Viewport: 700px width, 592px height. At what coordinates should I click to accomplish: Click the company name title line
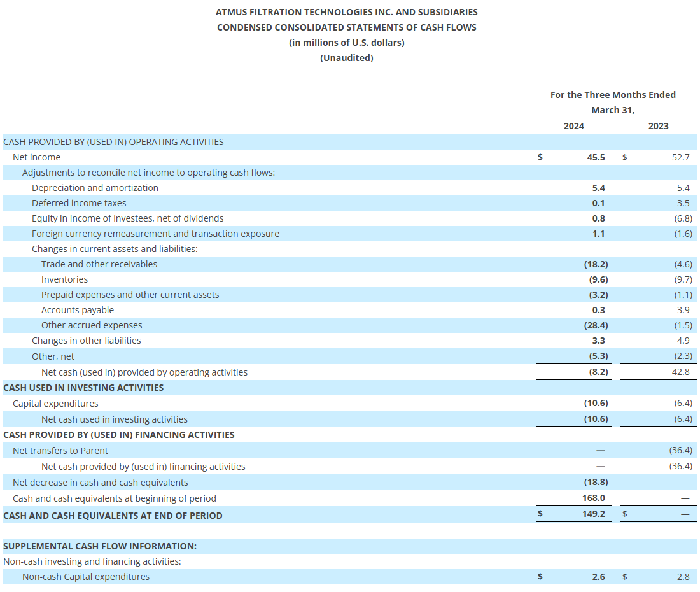346,13
